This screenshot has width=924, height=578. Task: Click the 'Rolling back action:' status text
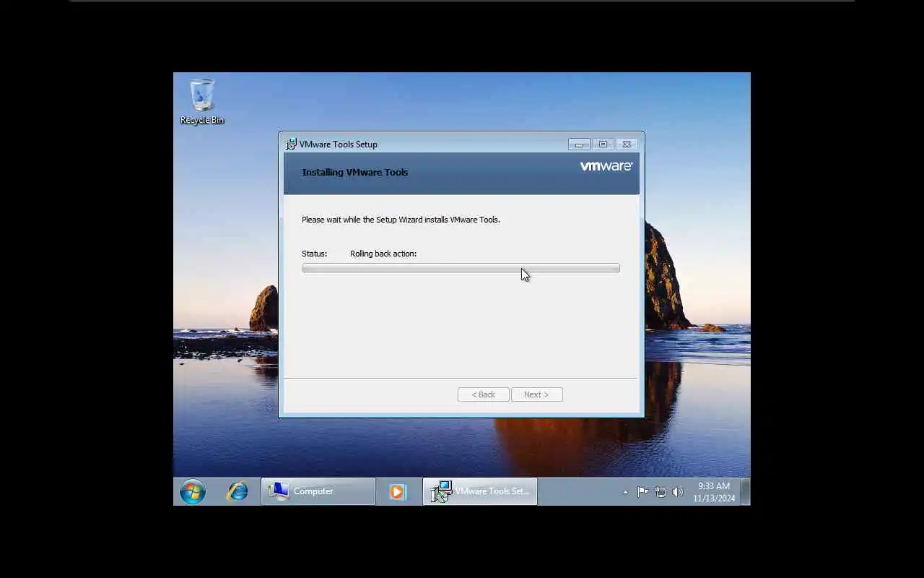(x=383, y=254)
